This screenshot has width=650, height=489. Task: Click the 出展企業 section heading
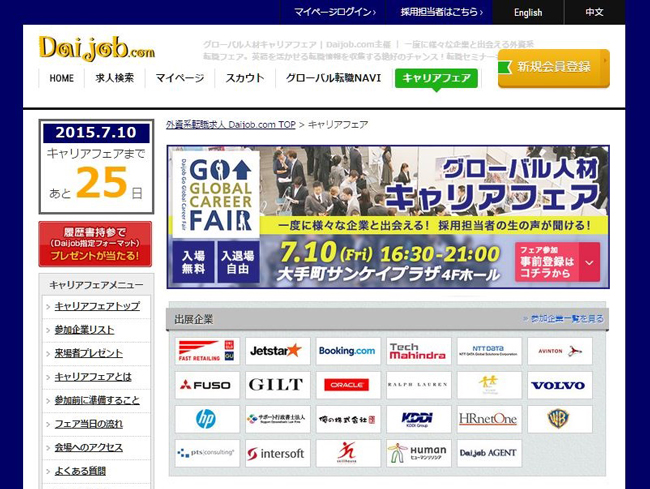(x=194, y=319)
